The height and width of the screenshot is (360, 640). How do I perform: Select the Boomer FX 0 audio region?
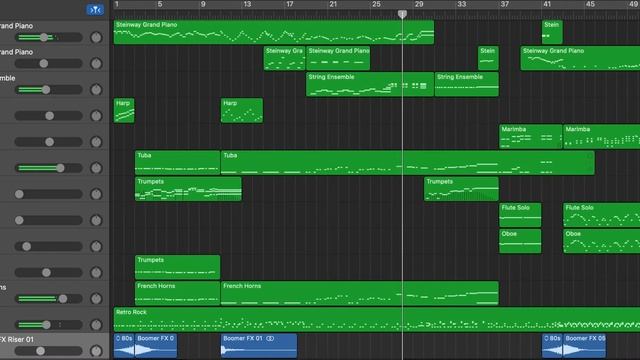(x=156, y=346)
